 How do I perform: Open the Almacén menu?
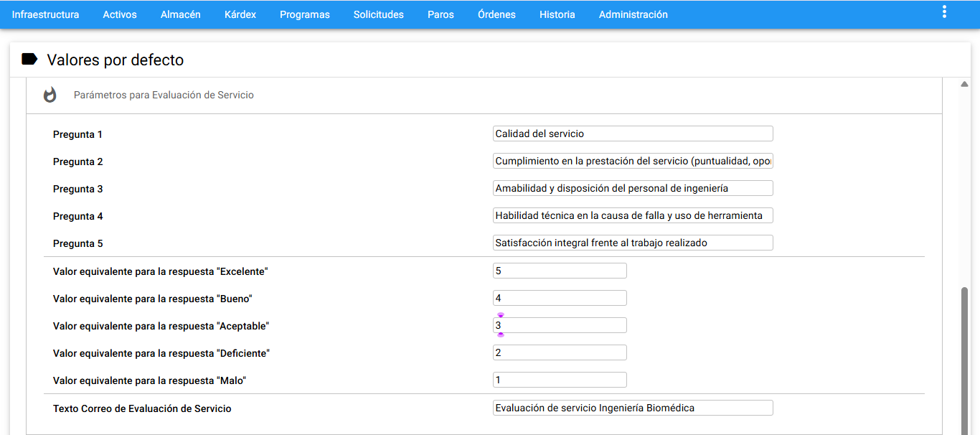181,14
